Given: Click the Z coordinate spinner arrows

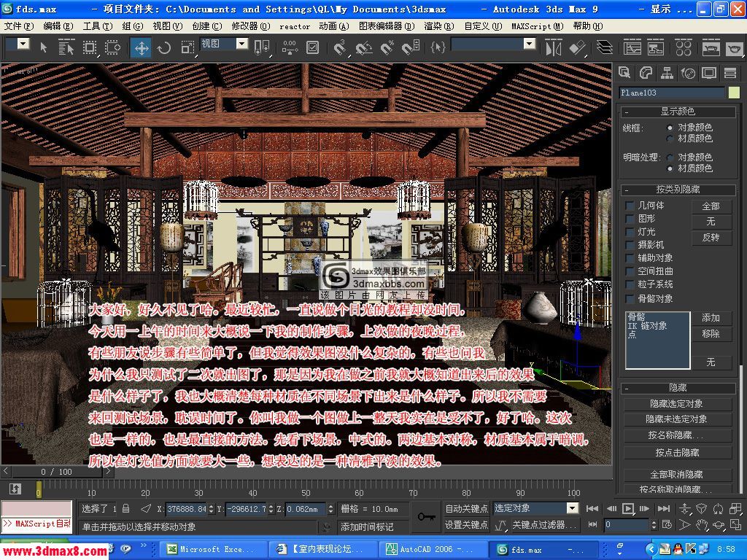Looking at the screenshot, I should tap(330, 509).
